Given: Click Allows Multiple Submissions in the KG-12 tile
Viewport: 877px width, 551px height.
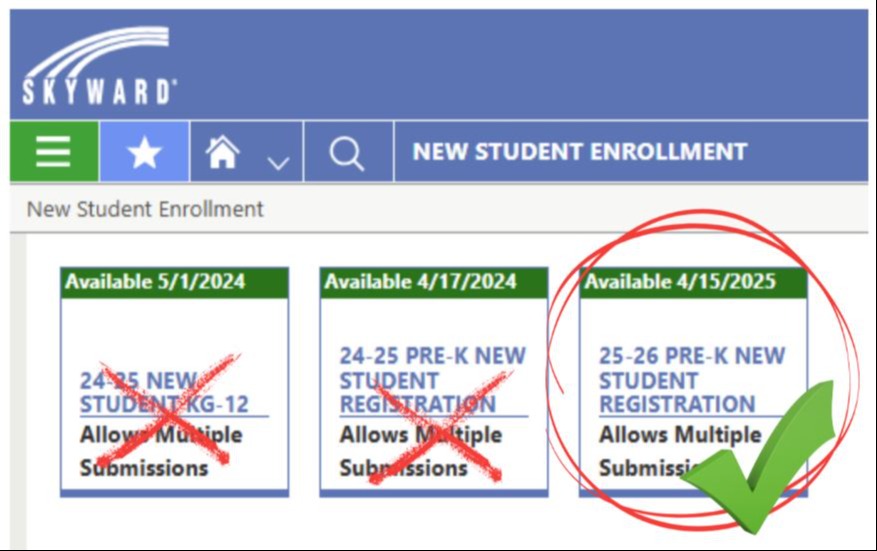Looking at the screenshot, I should (x=161, y=451).
